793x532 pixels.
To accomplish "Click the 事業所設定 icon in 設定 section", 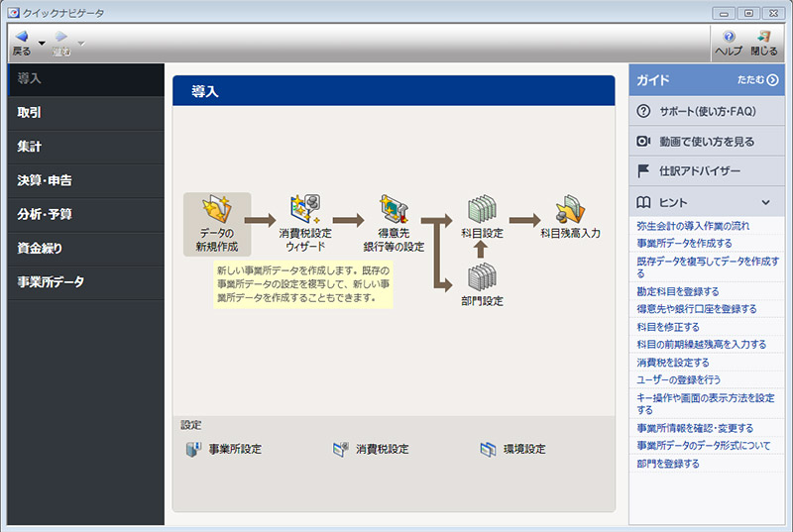I will [193, 449].
